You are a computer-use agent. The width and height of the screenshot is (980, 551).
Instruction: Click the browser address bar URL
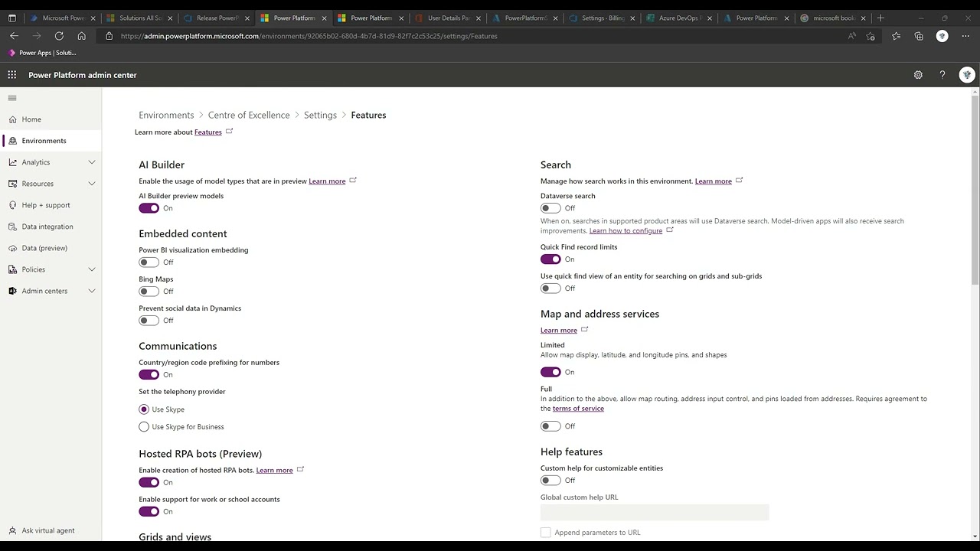point(309,36)
